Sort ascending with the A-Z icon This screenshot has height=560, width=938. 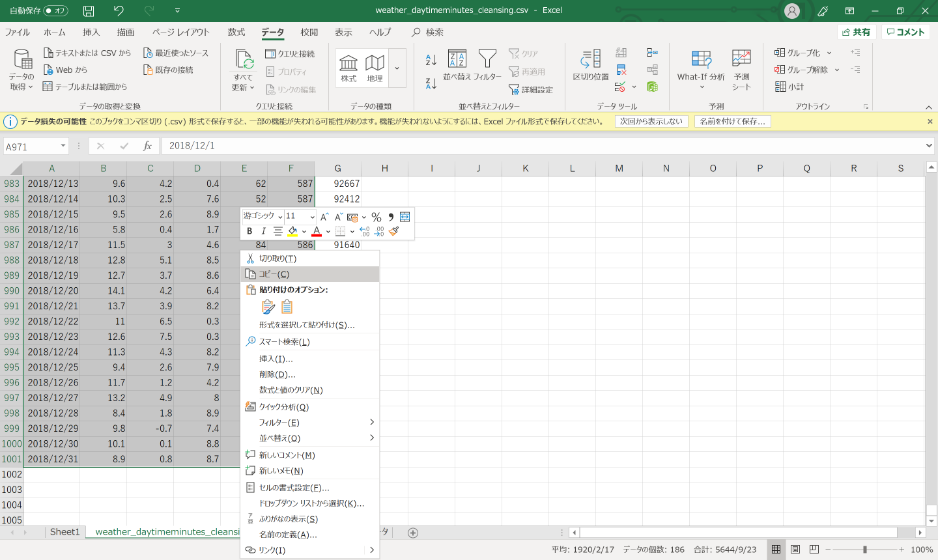click(431, 60)
